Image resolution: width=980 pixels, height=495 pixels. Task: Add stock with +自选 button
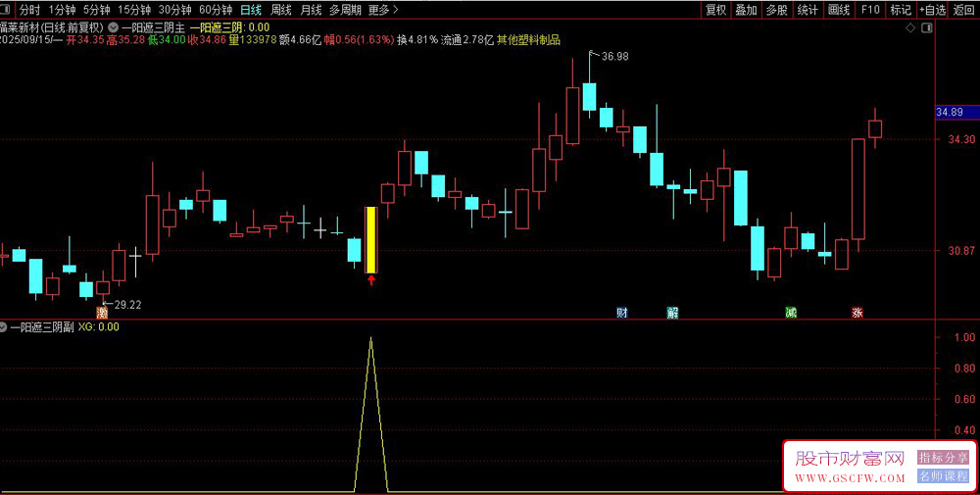(933, 10)
